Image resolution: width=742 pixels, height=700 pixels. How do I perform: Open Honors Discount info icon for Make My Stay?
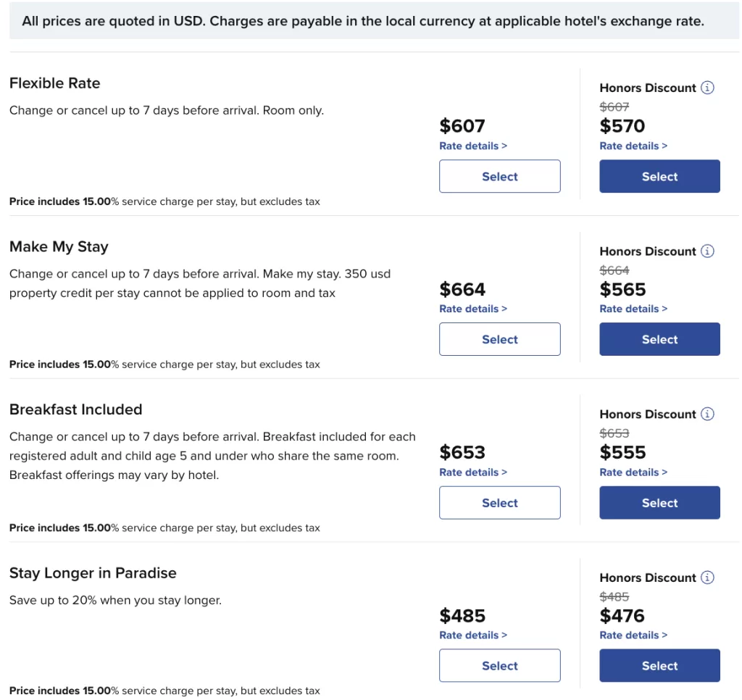click(707, 251)
